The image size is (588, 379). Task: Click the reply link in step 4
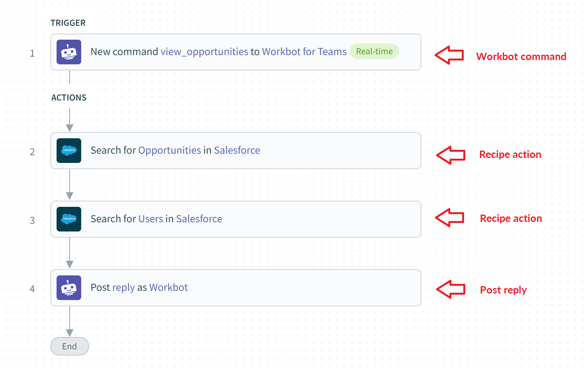123,287
